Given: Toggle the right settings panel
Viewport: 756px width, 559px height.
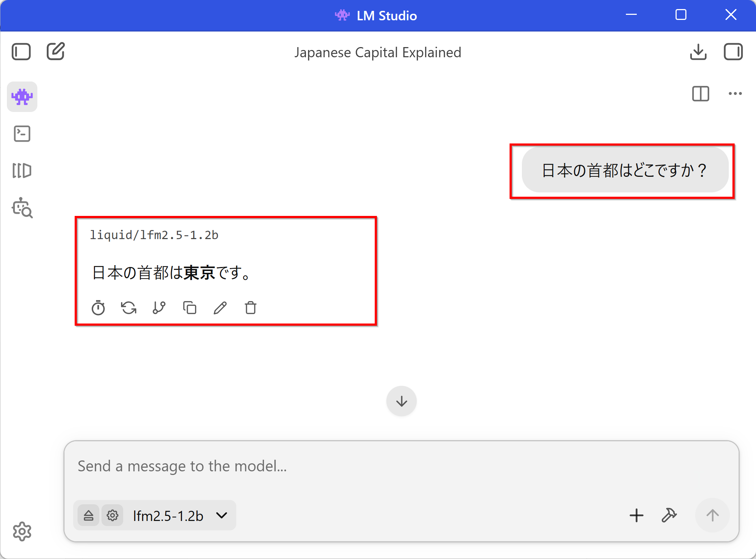Looking at the screenshot, I should click(733, 51).
